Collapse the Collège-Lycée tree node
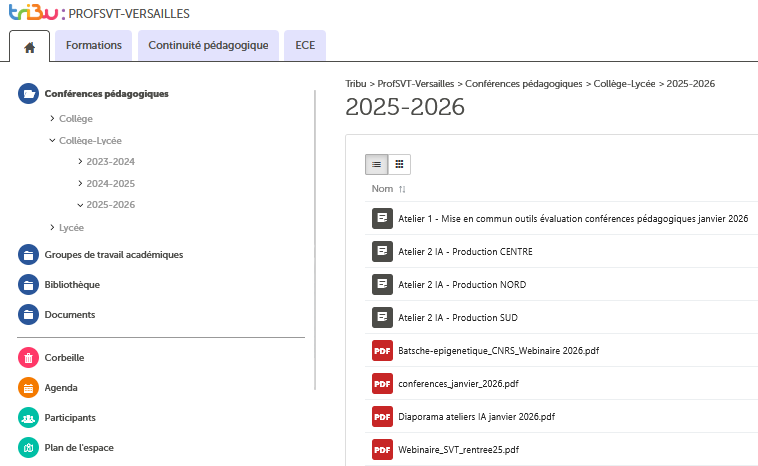758x466 pixels. pos(52,141)
